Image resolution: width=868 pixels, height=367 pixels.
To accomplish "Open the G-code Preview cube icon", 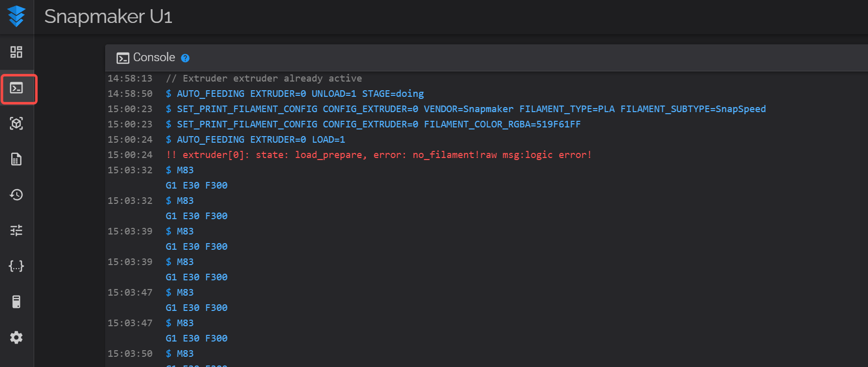I will [16, 123].
